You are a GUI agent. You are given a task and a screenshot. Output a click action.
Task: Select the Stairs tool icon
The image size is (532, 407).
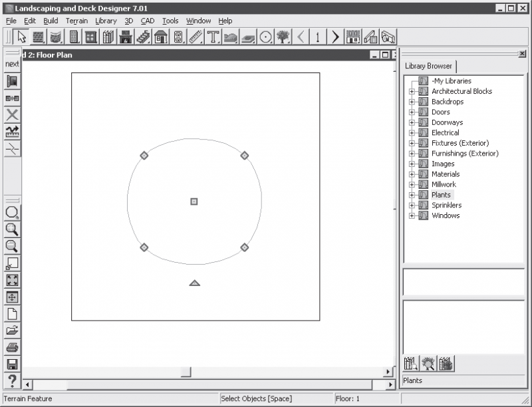(143, 37)
